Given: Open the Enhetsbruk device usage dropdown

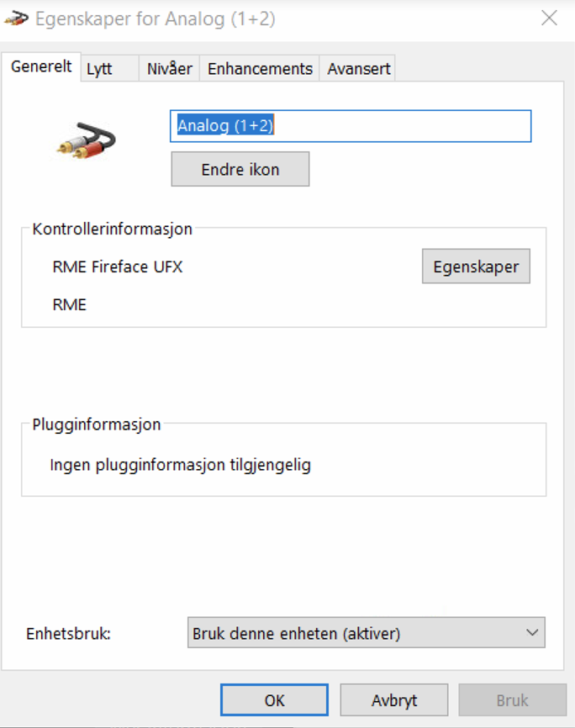Looking at the screenshot, I should [366, 632].
